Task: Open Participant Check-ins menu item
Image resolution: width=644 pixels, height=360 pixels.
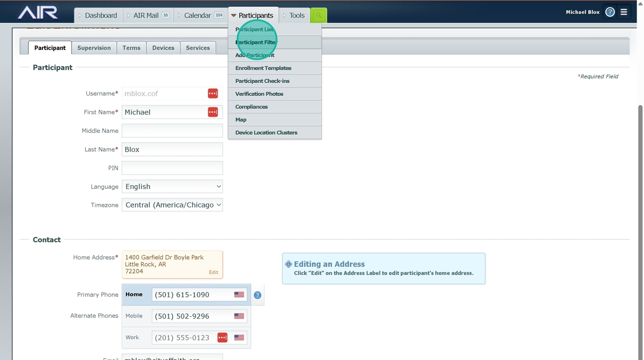Action: (275, 81)
